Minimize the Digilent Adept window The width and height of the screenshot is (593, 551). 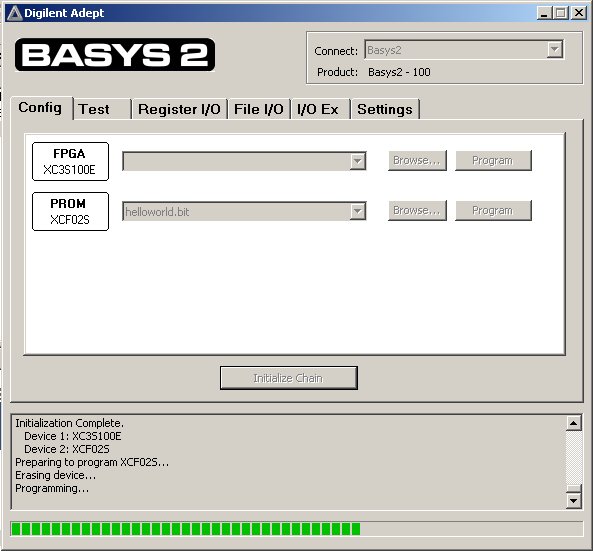[544, 13]
